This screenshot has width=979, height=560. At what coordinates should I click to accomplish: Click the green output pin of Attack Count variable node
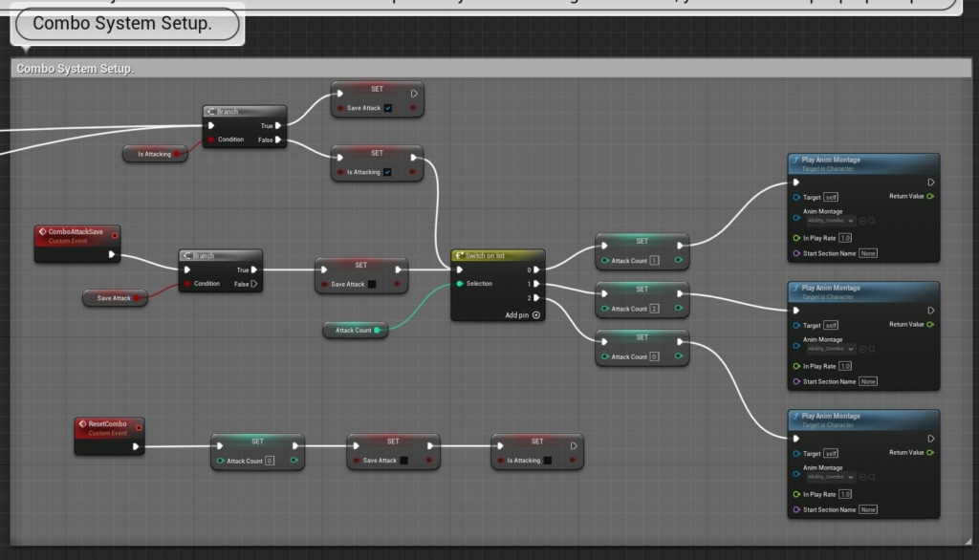pyautogui.click(x=377, y=331)
